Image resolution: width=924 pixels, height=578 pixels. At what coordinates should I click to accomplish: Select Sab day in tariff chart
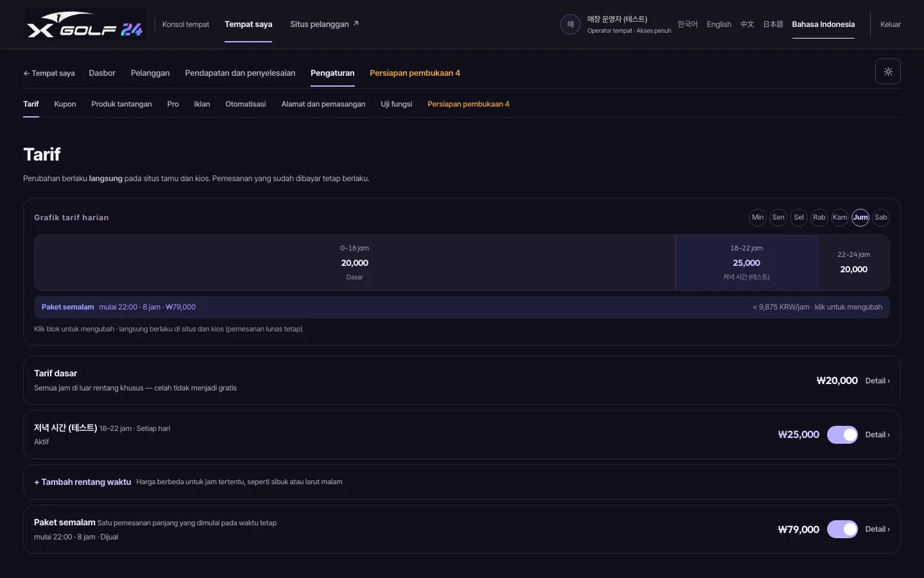click(881, 218)
